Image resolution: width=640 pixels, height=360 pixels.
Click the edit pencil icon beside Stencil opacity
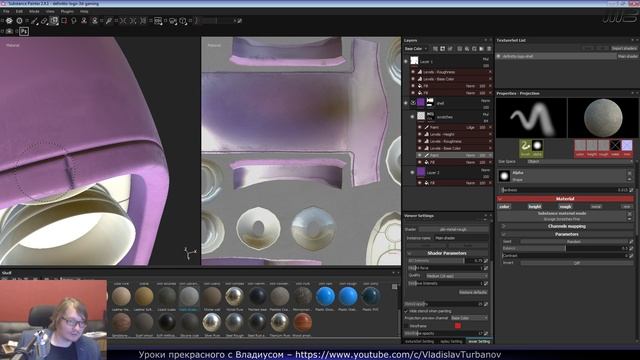pyautogui.click(x=486, y=304)
